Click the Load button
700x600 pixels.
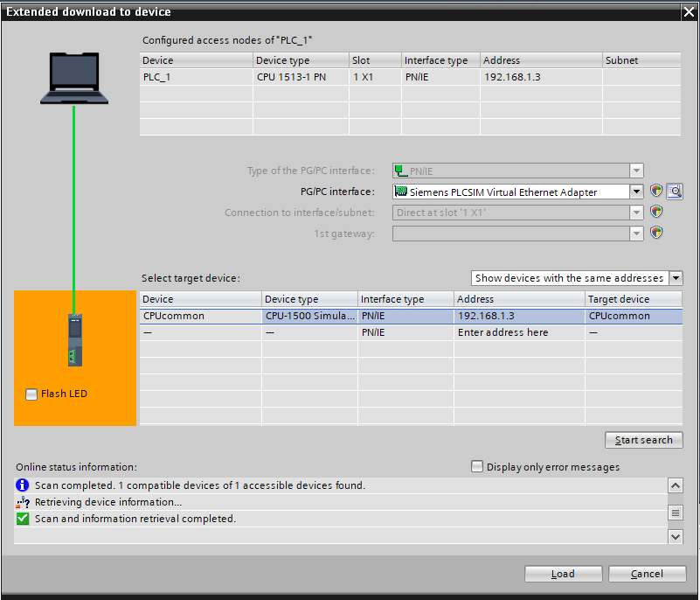pyautogui.click(x=563, y=574)
